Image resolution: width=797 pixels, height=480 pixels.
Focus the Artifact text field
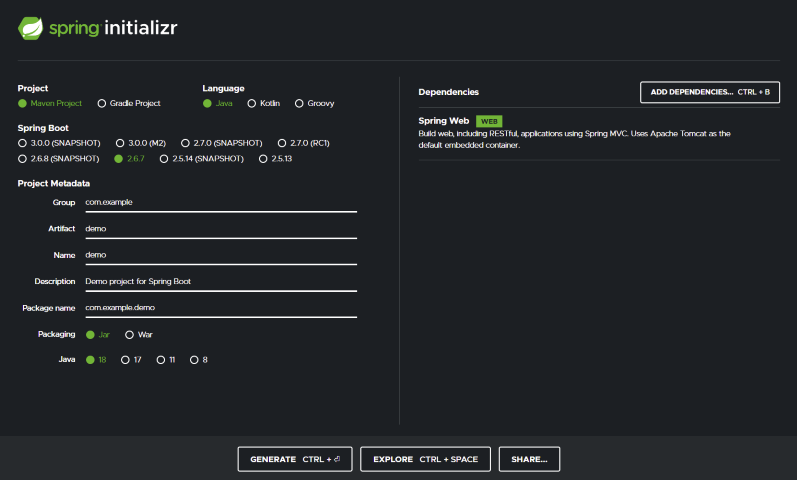click(x=220, y=228)
